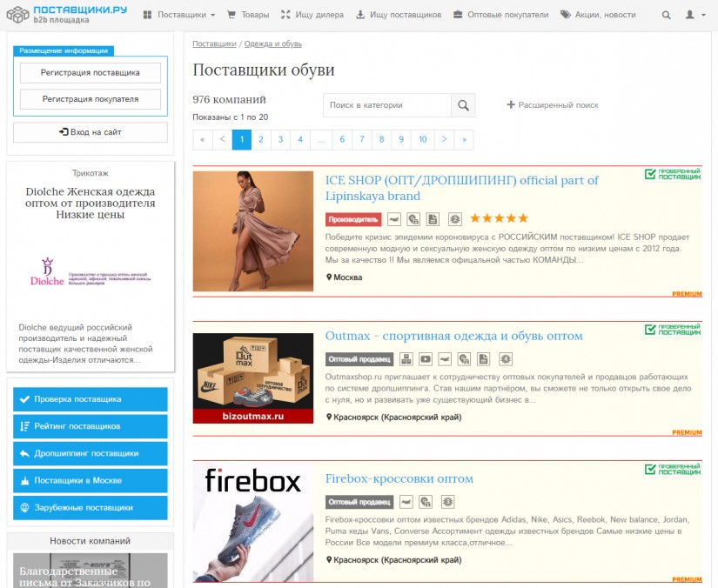The image size is (718, 588).
Task: Click the Регистрация покупателя button
Action: tap(91, 99)
